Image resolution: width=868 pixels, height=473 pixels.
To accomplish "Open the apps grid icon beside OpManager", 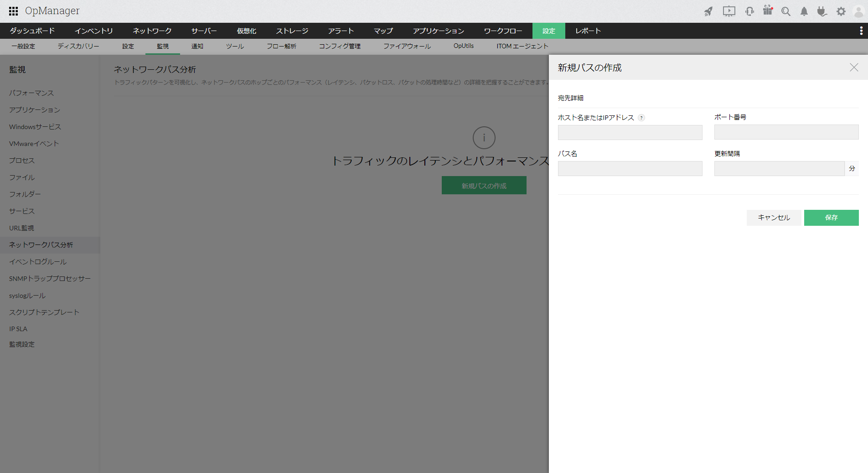I will point(13,10).
